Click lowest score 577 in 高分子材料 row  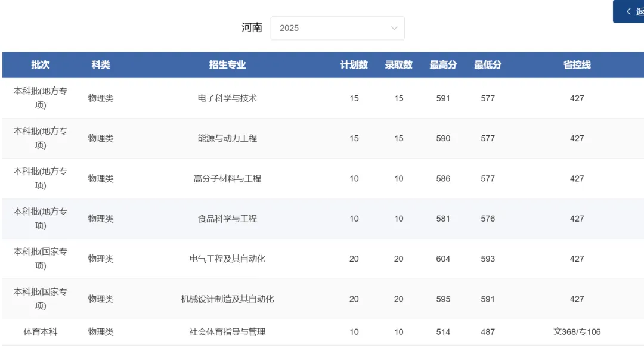[x=488, y=179]
